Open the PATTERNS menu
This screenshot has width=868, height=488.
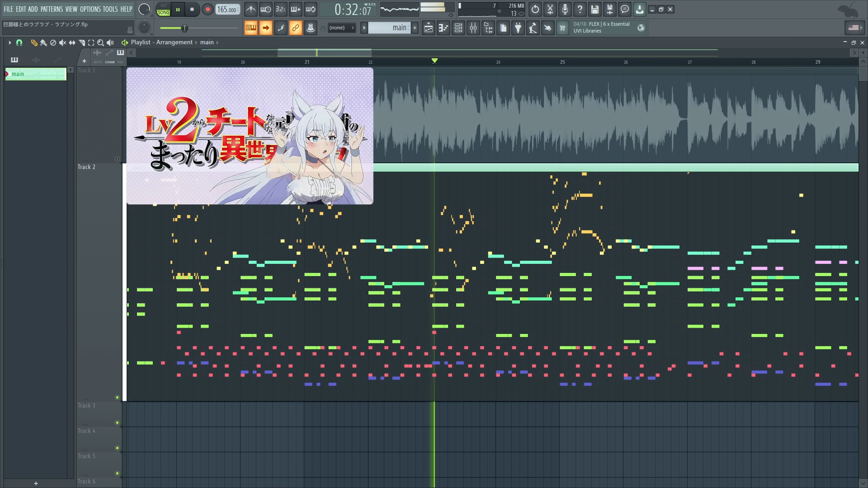[52, 9]
